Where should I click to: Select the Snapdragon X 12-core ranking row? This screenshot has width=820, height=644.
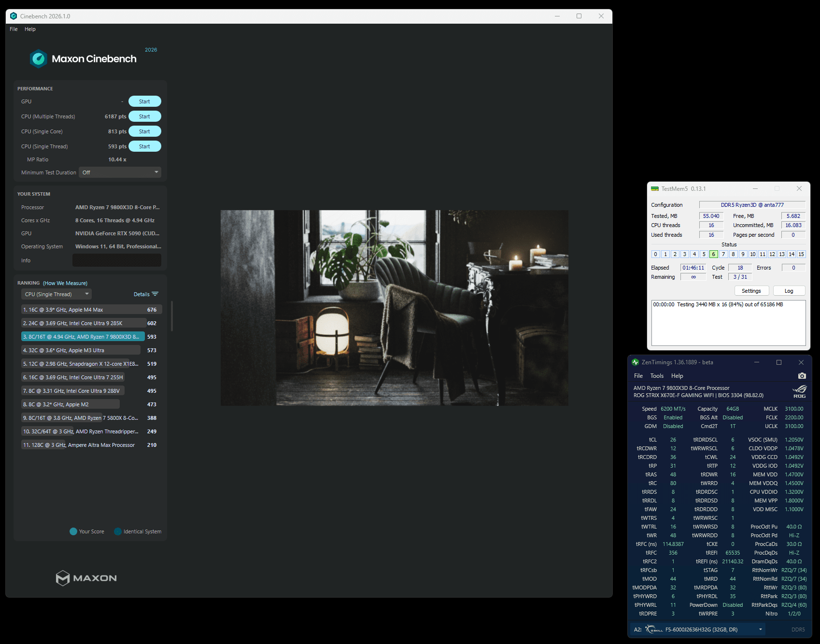(x=90, y=364)
